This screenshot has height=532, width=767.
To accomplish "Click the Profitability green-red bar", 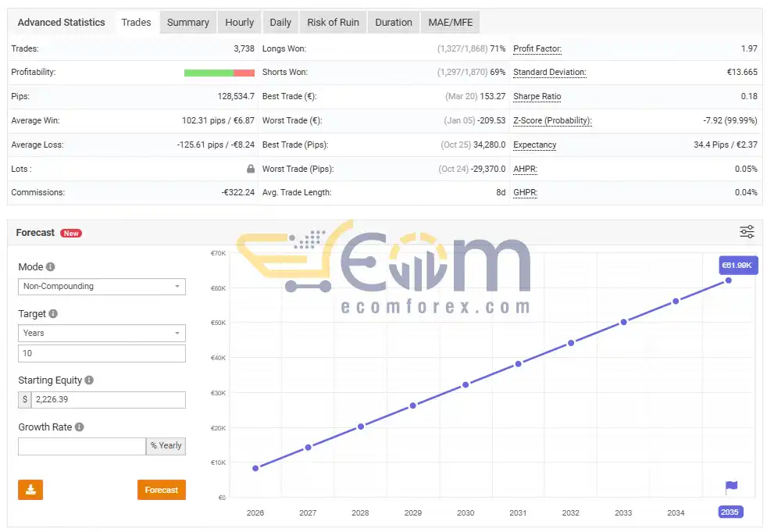I will coord(219,73).
